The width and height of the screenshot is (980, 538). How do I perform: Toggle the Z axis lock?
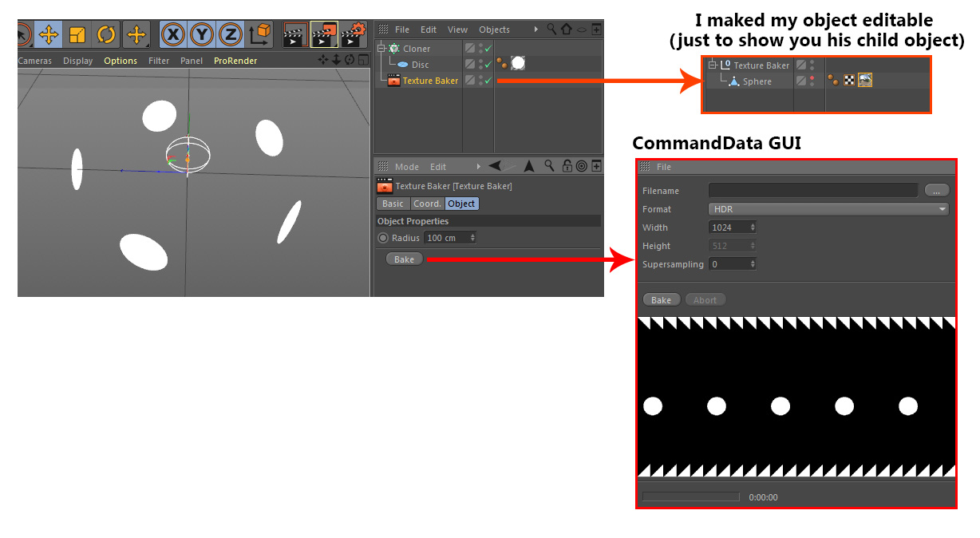[x=231, y=34]
